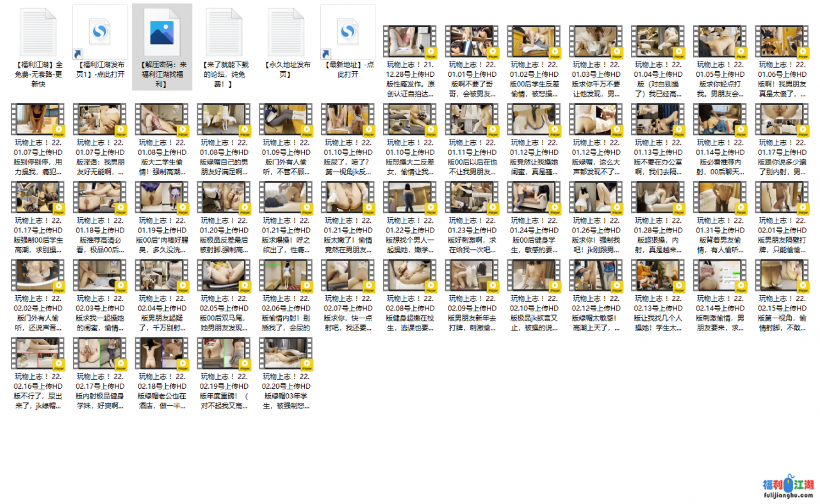
Task: Click the video file dated 22.01.06
Action: click(x=781, y=42)
